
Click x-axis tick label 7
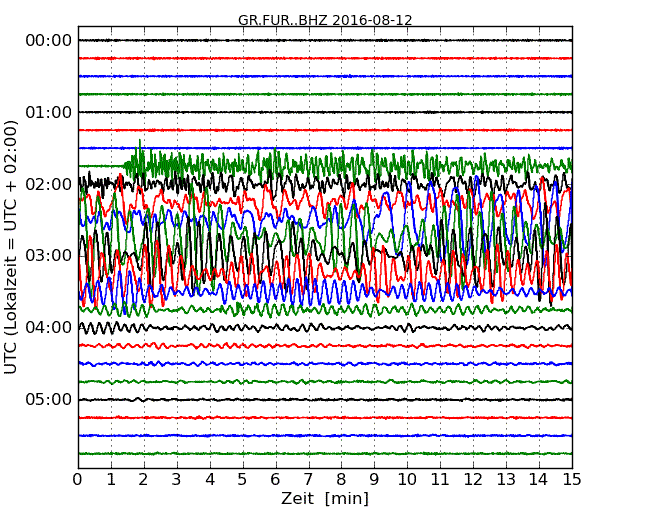308,479
